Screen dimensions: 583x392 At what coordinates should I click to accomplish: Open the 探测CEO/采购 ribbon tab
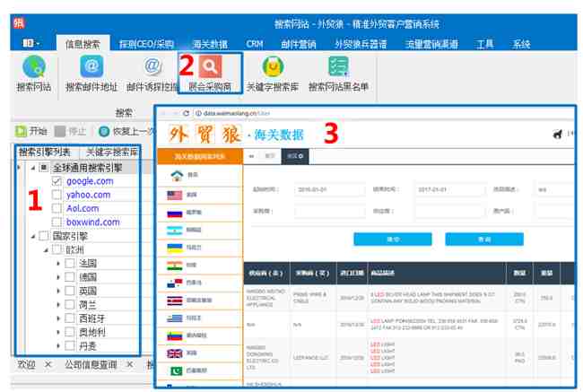coord(146,44)
